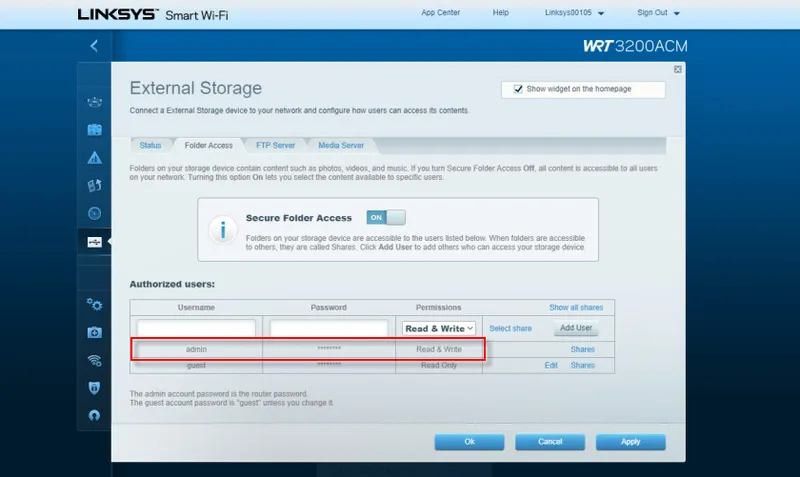Toggle Show widget on the homepage checkbox
The image size is (800, 477).
coord(518,89)
